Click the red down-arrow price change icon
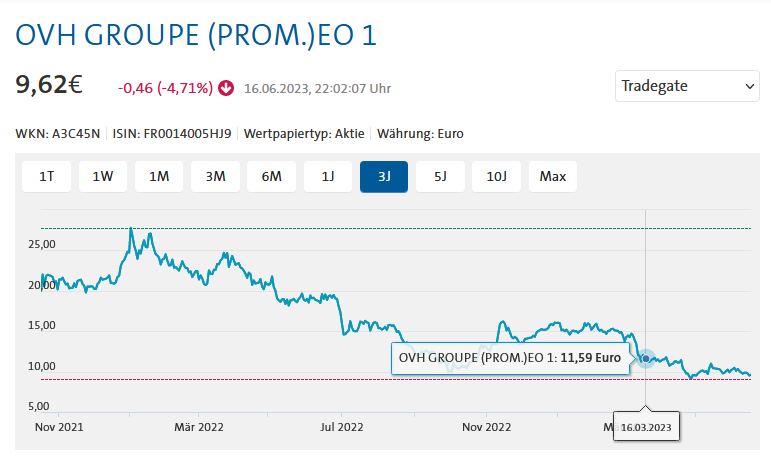Screen dimensions: 771x459 pyautogui.click(x=226, y=88)
